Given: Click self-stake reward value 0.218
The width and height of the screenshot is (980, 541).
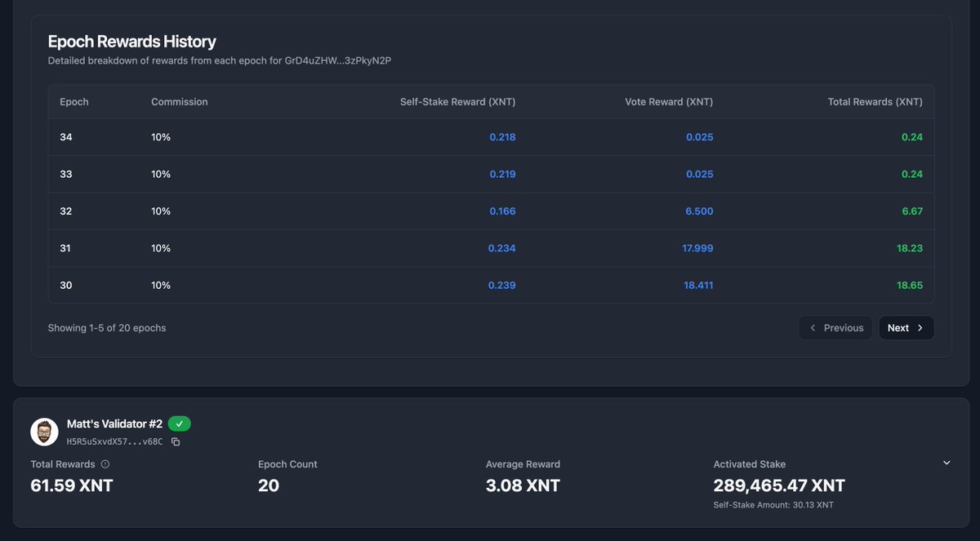Looking at the screenshot, I should [x=502, y=137].
